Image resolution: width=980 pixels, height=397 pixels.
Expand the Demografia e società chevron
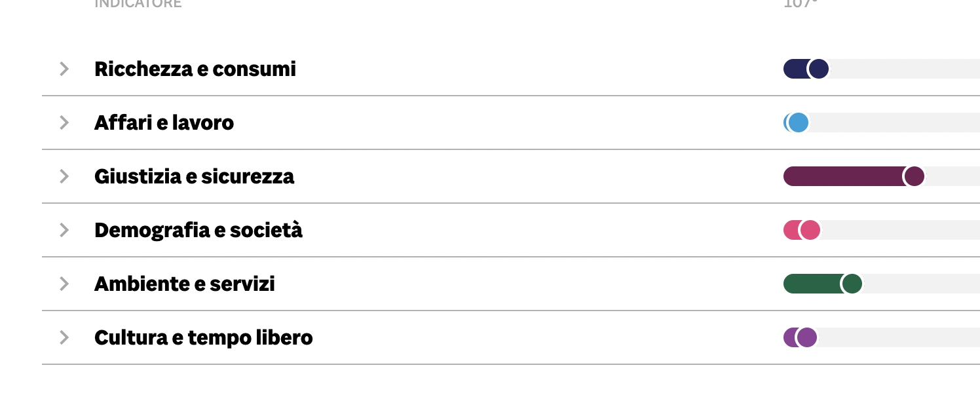tap(64, 230)
